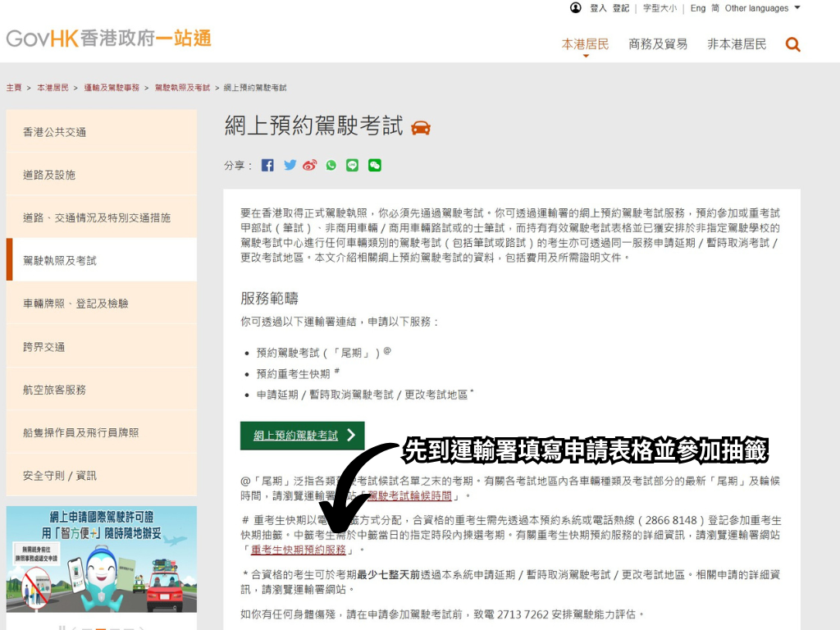Expand Other languages dropdown
Image resolution: width=840 pixels, height=630 pixels.
(x=762, y=8)
